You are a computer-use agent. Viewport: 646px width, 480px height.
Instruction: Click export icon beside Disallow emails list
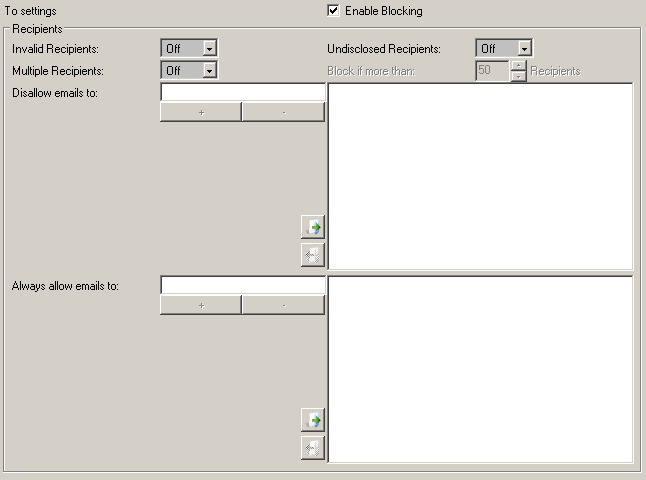coord(312,255)
